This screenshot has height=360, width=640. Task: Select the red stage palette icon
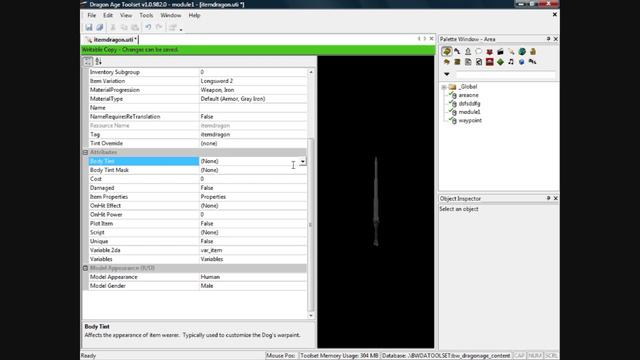pos(489,62)
